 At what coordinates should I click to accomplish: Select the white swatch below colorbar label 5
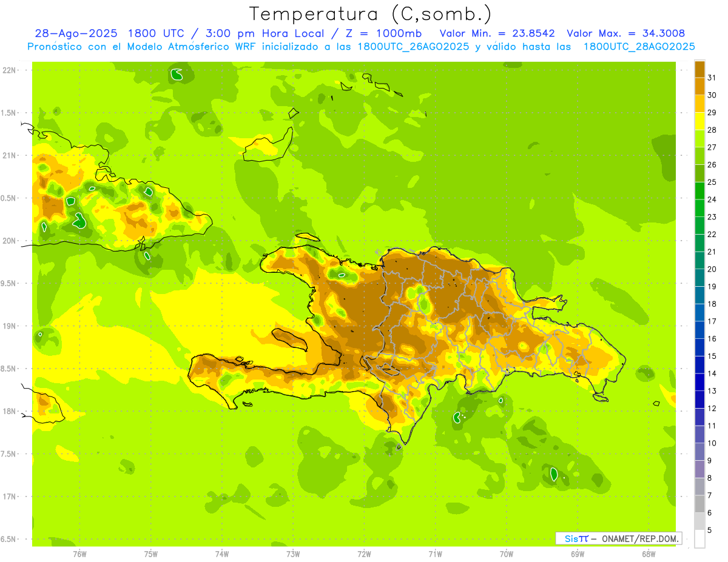(x=699, y=538)
